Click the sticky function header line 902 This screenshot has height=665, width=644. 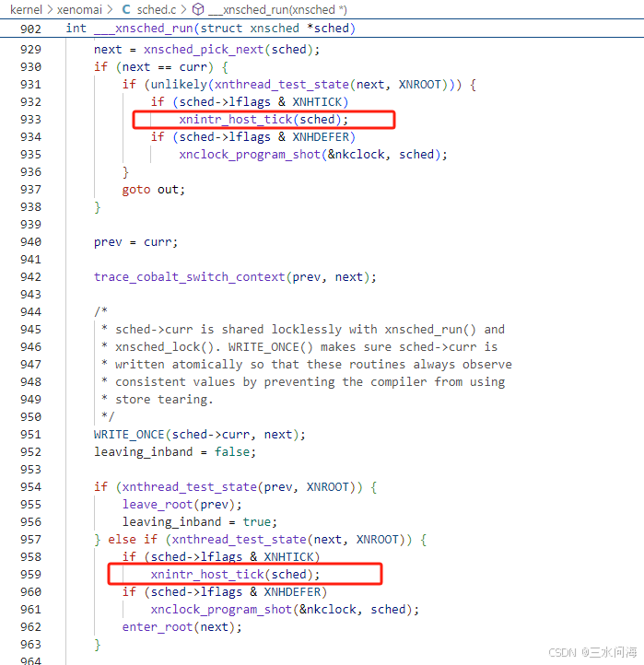[322, 29]
